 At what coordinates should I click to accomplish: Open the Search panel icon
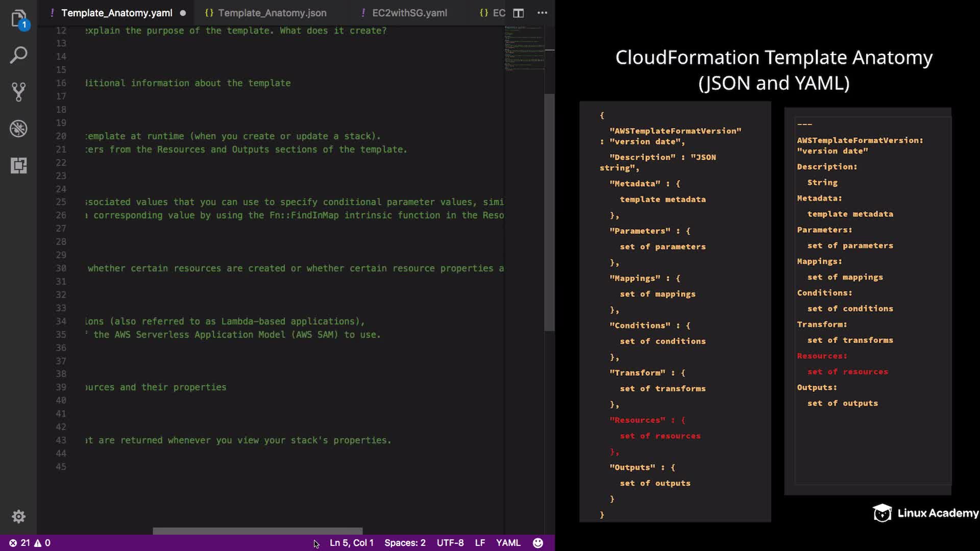[x=18, y=55]
